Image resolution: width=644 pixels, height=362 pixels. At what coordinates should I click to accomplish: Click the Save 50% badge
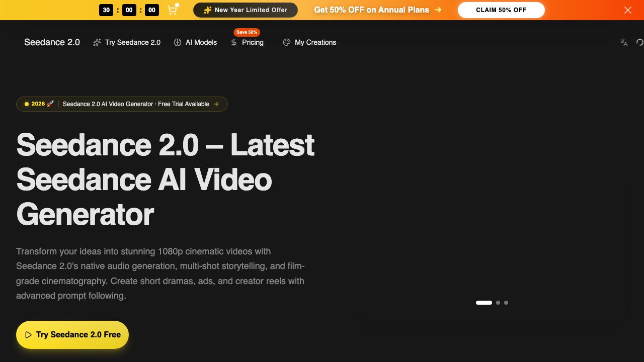(247, 32)
